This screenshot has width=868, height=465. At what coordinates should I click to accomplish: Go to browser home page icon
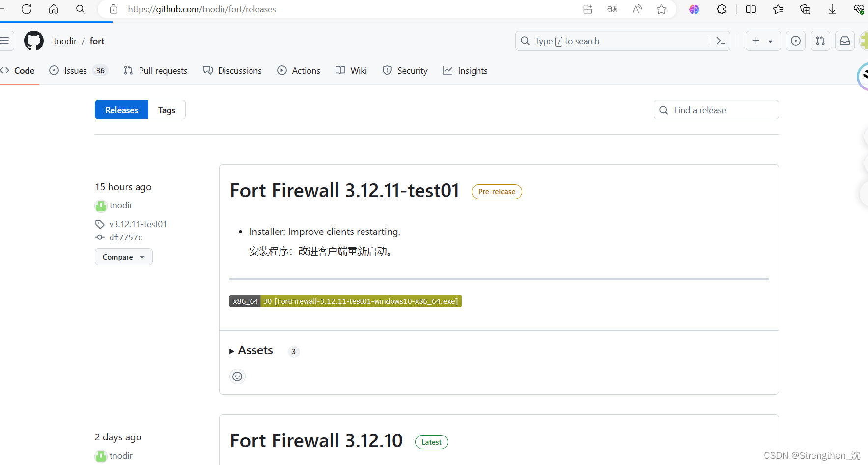54,9
